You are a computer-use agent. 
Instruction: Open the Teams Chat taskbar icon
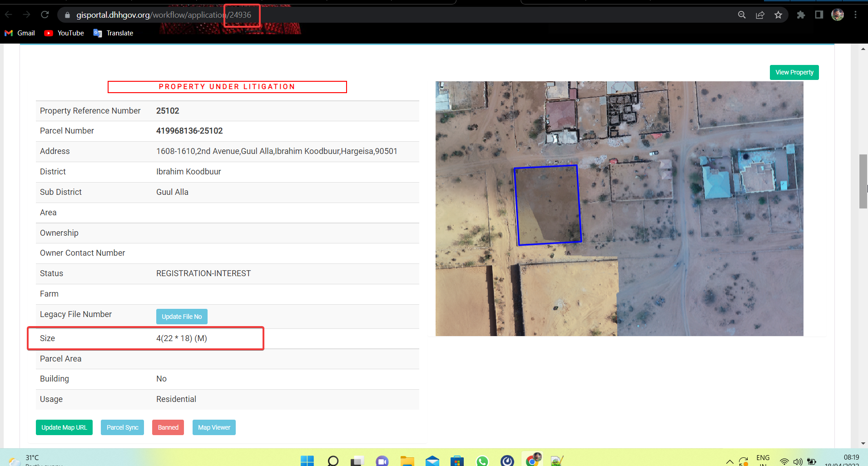(382, 461)
